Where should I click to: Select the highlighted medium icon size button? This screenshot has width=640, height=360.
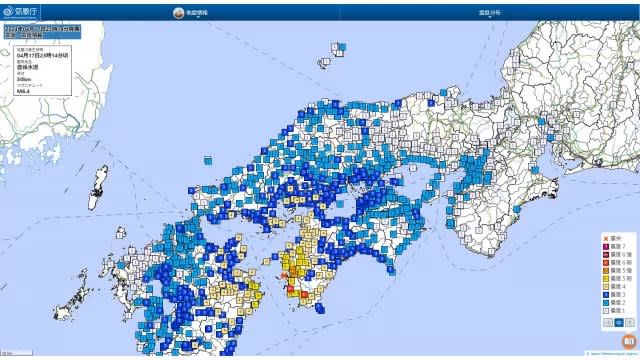[x=619, y=322]
